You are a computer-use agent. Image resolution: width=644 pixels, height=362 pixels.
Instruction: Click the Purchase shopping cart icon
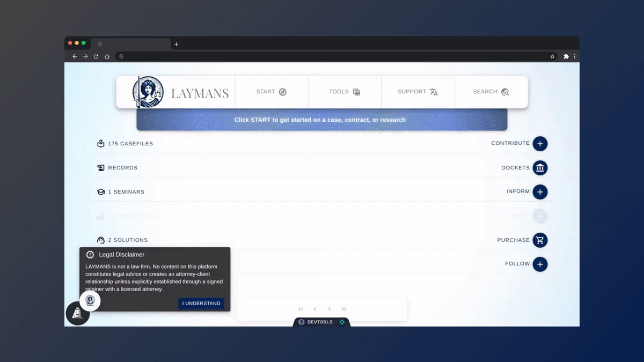[x=540, y=240]
